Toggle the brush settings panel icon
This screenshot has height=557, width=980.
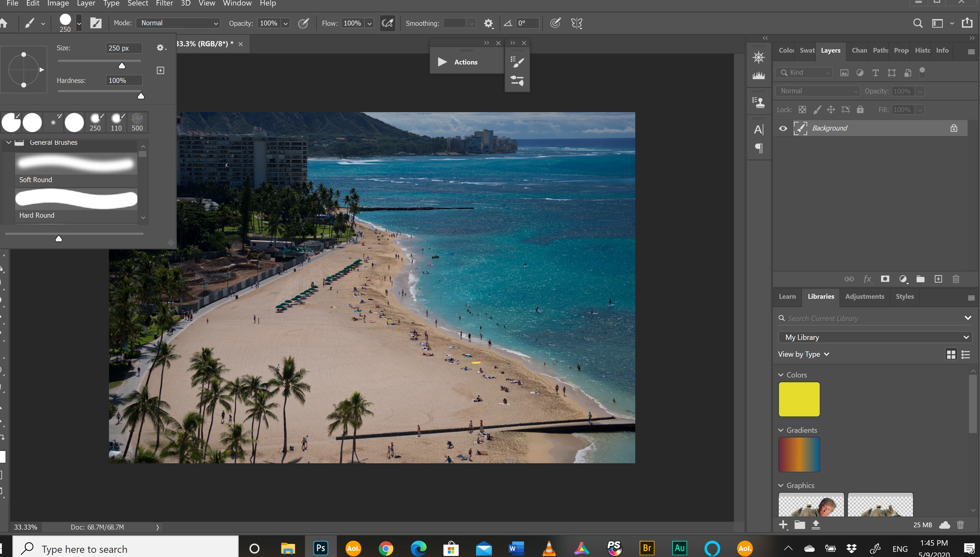click(96, 23)
